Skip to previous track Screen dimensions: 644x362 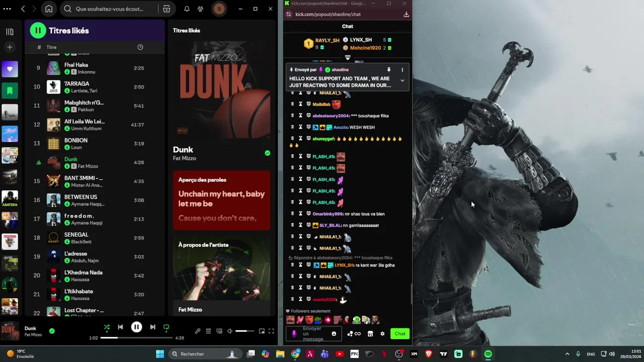pos(120,327)
